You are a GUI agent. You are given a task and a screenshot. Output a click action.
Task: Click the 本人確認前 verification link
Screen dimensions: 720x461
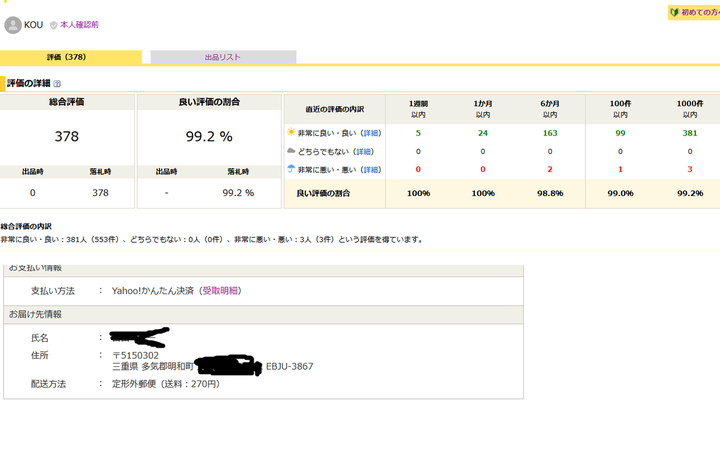click(x=80, y=25)
